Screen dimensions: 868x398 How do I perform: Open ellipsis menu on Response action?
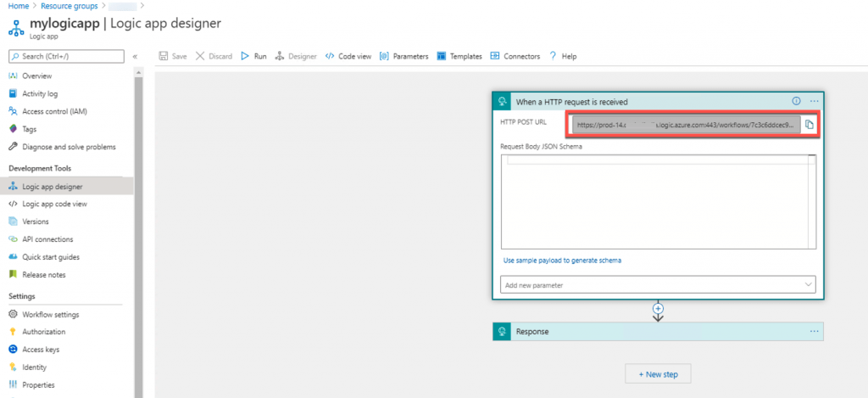pos(814,332)
